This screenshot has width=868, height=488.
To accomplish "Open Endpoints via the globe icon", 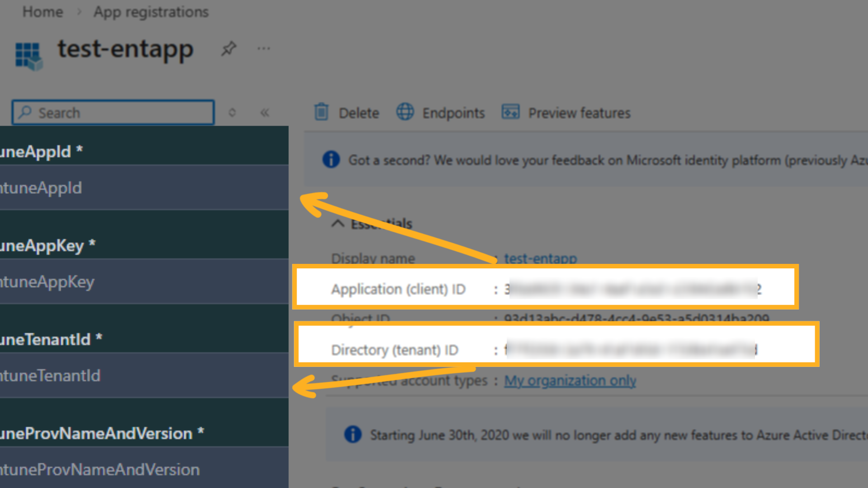I will tap(405, 112).
